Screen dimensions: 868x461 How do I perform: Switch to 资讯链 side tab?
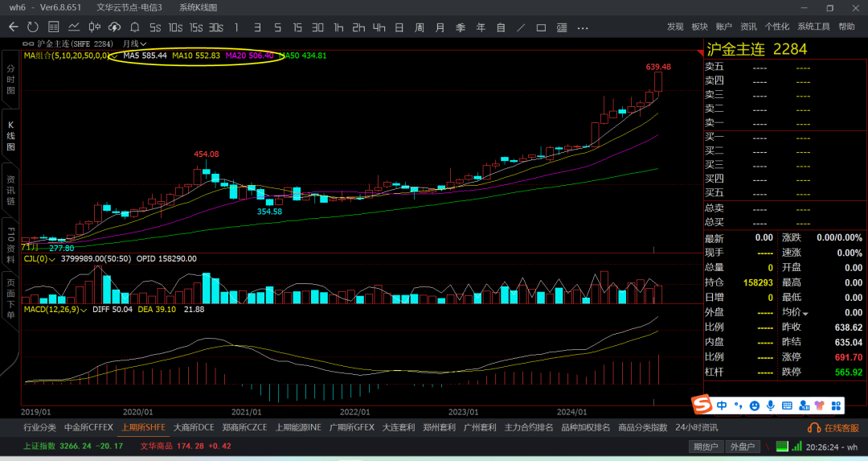pyautogui.click(x=10, y=191)
